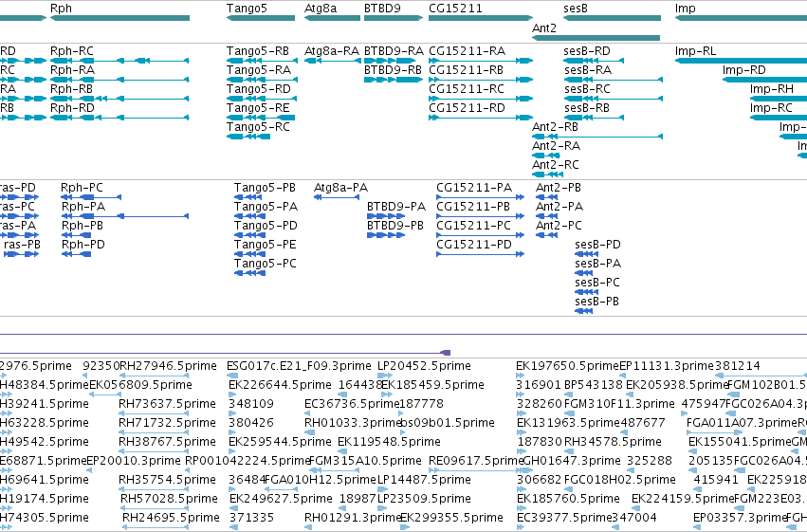Select transcript CG15211-RA
The height and width of the screenshot is (532, 807).
481,61
